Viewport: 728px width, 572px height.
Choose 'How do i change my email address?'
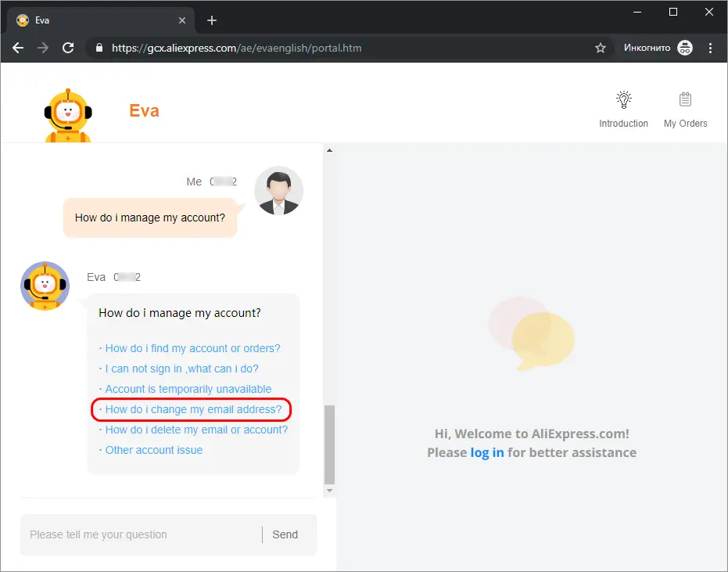(x=193, y=409)
